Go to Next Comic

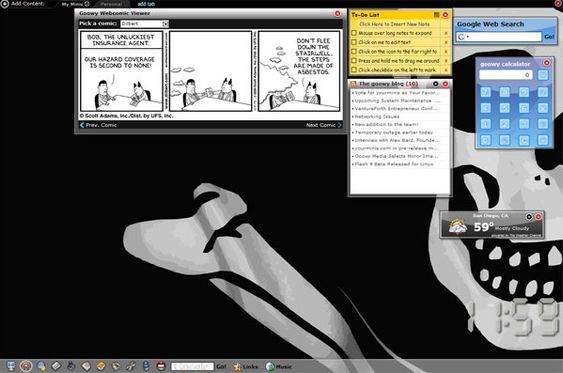(324, 125)
